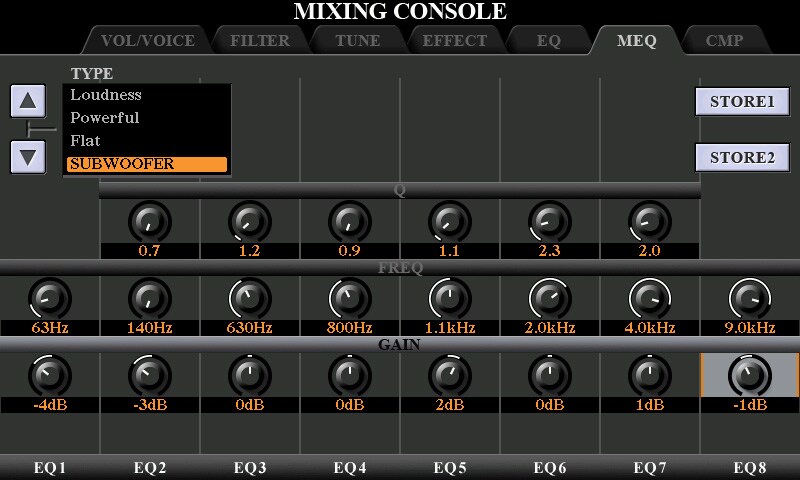This screenshot has height=480, width=800.
Task: Click the 9.0kHz frequency knob
Action: point(749,298)
